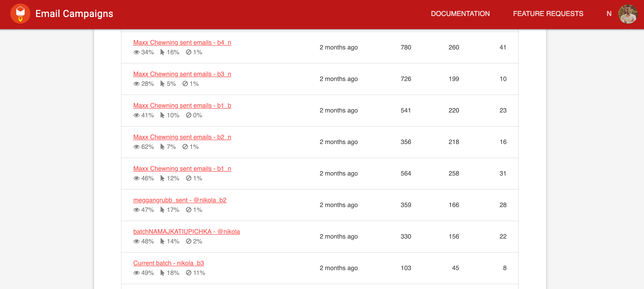Select the 45 value in Current batch row
Image resolution: width=644 pixels, height=289 pixels.
click(455, 268)
